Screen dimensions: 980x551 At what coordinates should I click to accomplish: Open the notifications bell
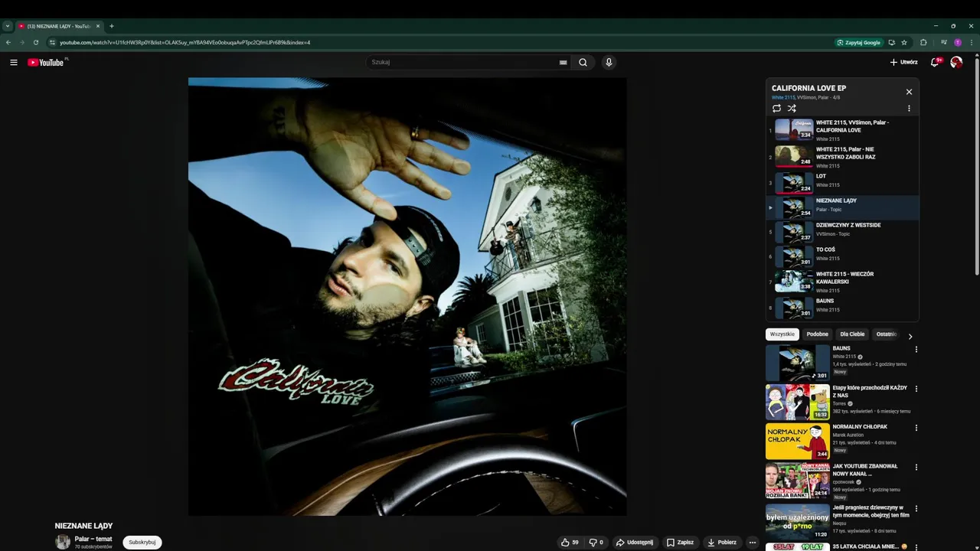[x=935, y=63]
